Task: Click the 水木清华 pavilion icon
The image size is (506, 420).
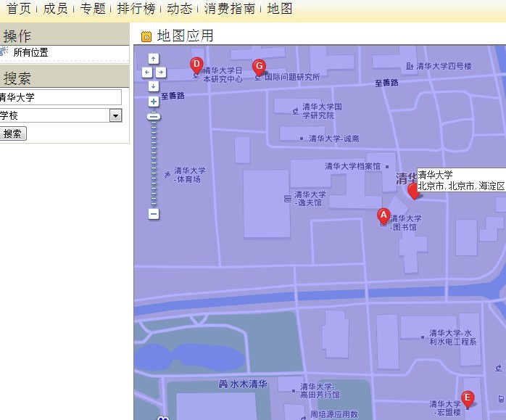Action: point(223,384)
